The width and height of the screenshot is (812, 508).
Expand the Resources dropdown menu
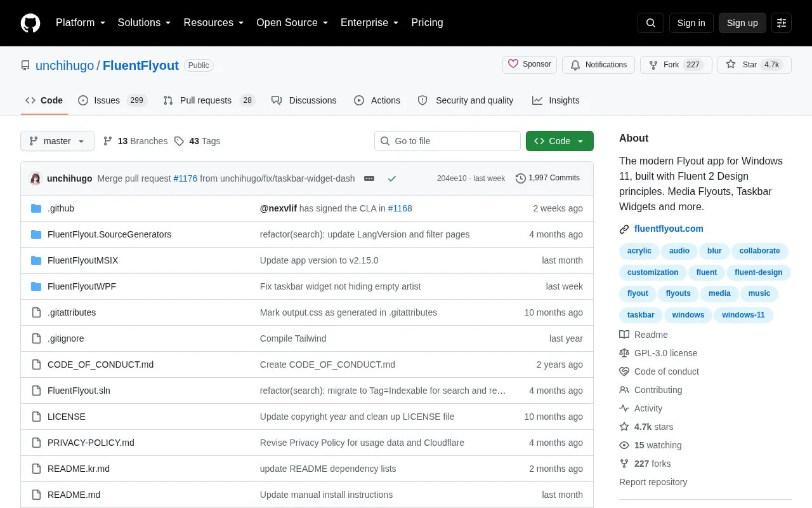[x=214, y=23]
